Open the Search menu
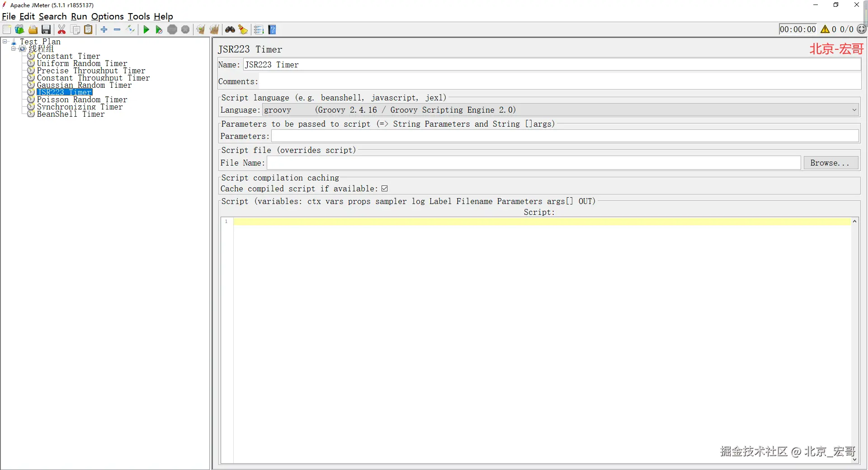The image size is (868, 470). [52, 16]
